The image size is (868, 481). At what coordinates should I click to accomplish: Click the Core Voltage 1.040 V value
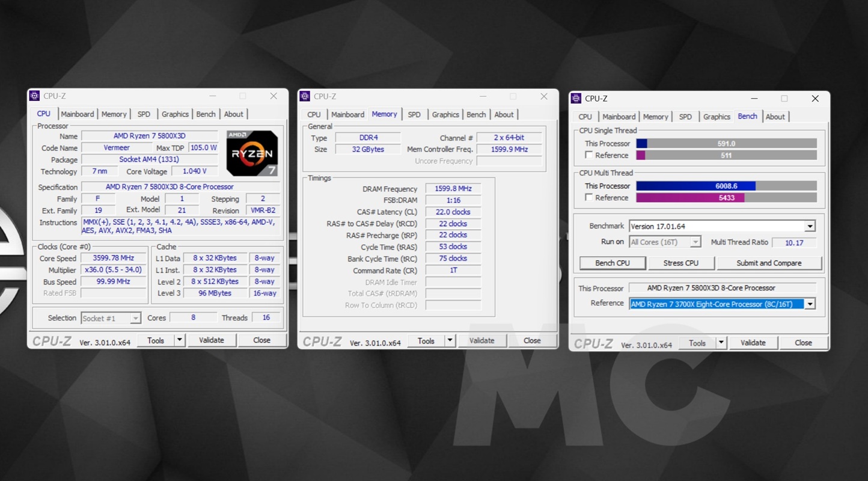[195, 171]
